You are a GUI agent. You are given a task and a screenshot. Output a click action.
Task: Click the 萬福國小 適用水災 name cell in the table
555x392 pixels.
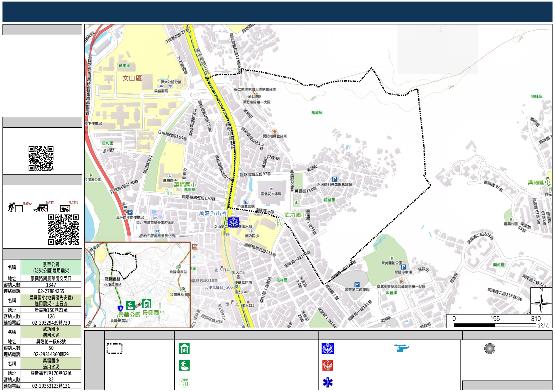pyautogui.click(x=51, y=363)
